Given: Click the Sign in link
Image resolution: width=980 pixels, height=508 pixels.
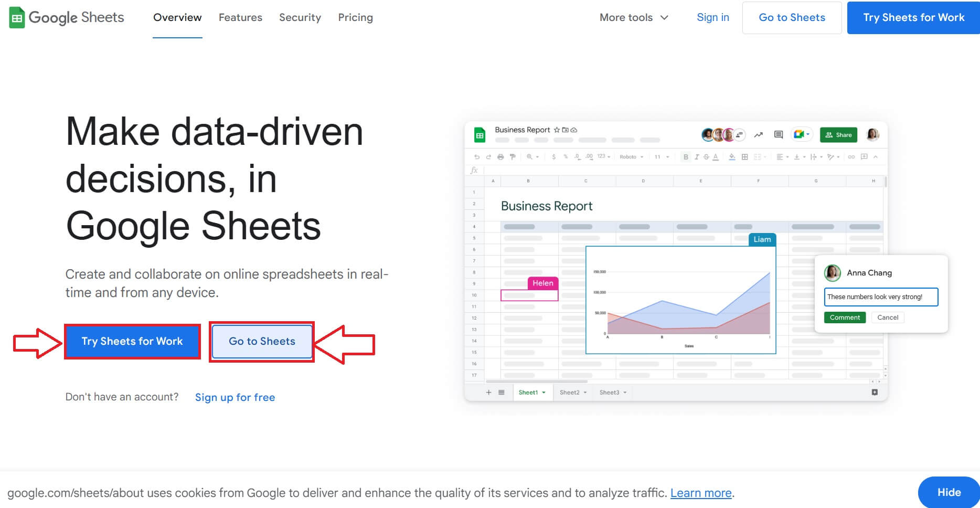Looking at the screenshot, I should (712, 17).
